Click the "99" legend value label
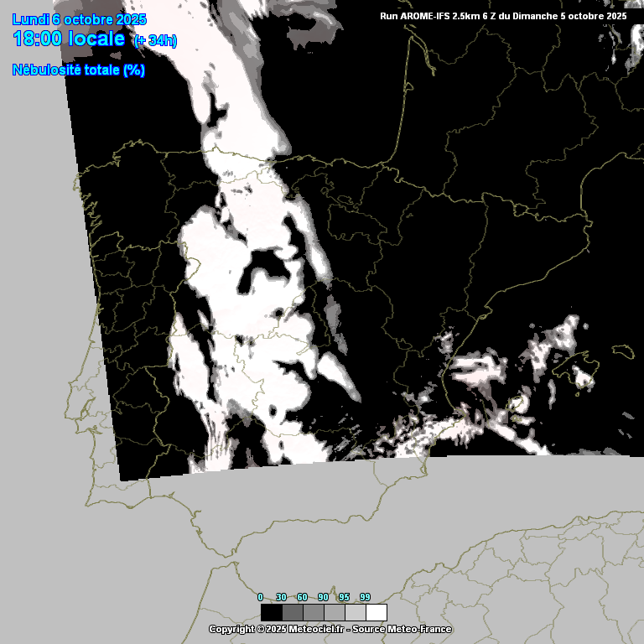The image size is (644, 644). pyautogui.click(x=366, y=597)
